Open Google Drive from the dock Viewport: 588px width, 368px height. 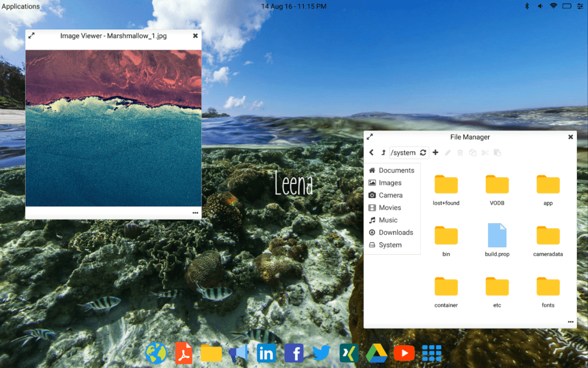tap(377, 354)
